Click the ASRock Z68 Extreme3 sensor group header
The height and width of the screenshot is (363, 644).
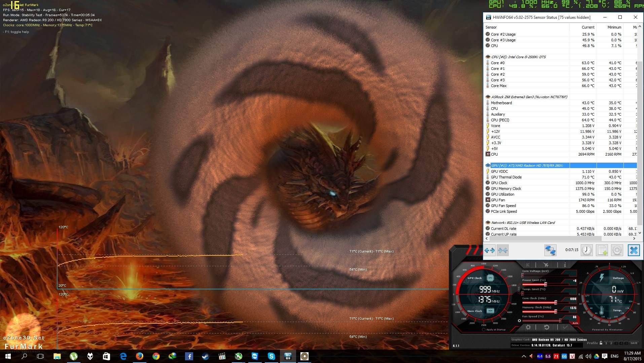(x=529, y=97)
